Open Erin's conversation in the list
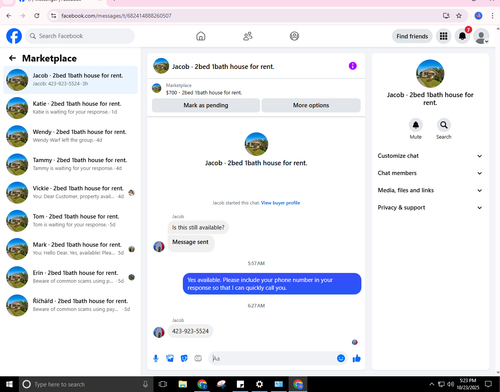Image resolution: width=500 pixels, height=392 pixels. point(70,277)
